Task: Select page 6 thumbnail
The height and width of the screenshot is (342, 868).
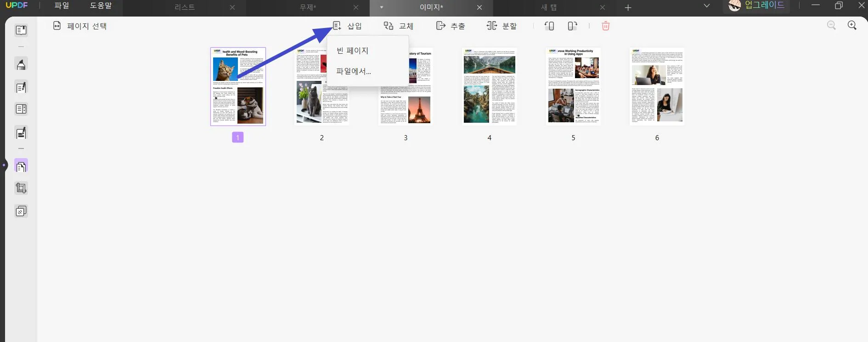Action: pos(657,86)
